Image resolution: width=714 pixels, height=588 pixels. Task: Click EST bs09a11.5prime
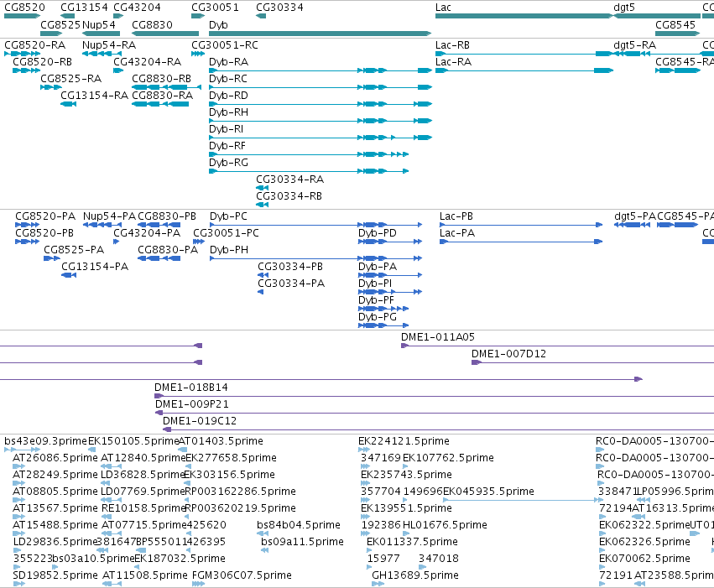pos(302,542)
